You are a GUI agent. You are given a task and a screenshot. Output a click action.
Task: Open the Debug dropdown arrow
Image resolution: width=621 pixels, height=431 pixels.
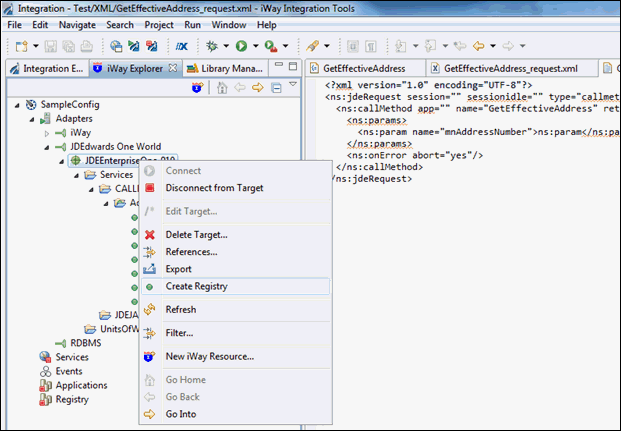226,46
